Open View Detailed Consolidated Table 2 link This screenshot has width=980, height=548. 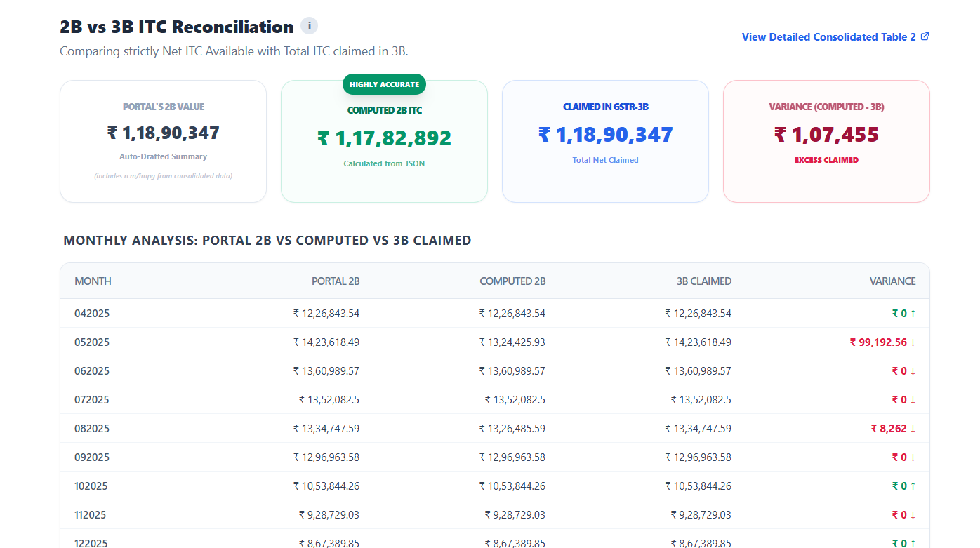pos(828,37)
